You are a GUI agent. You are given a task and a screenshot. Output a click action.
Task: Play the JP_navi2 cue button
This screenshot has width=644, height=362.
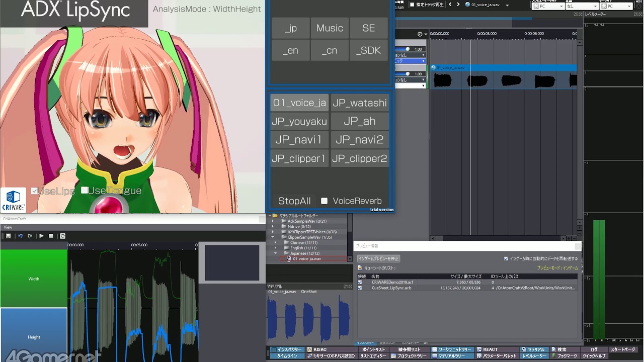coord(360,140)
